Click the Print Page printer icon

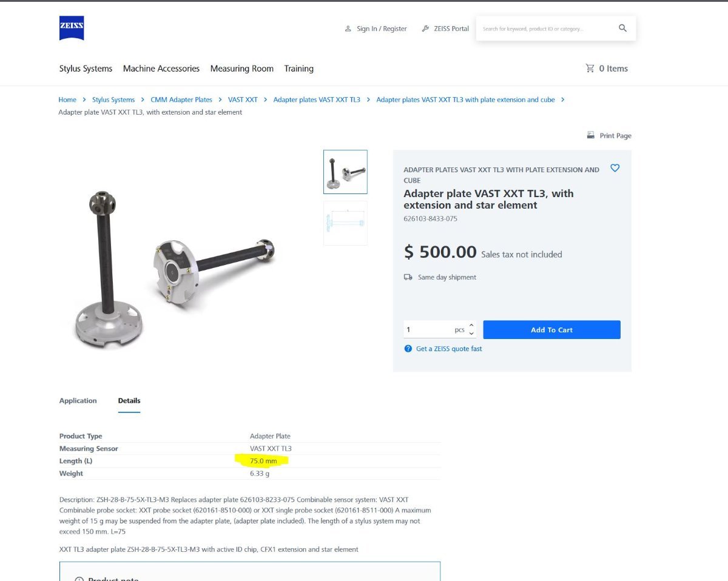(x=591, y=135)
